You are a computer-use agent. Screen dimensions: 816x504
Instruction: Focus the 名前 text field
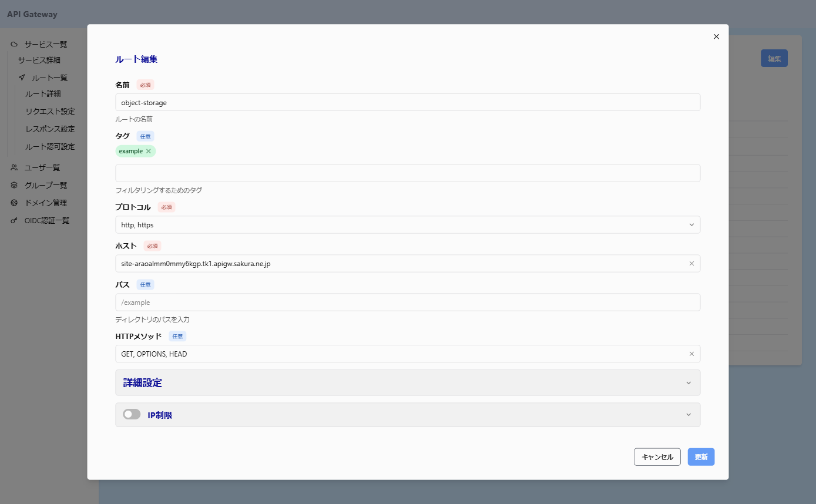click(408, 103)
